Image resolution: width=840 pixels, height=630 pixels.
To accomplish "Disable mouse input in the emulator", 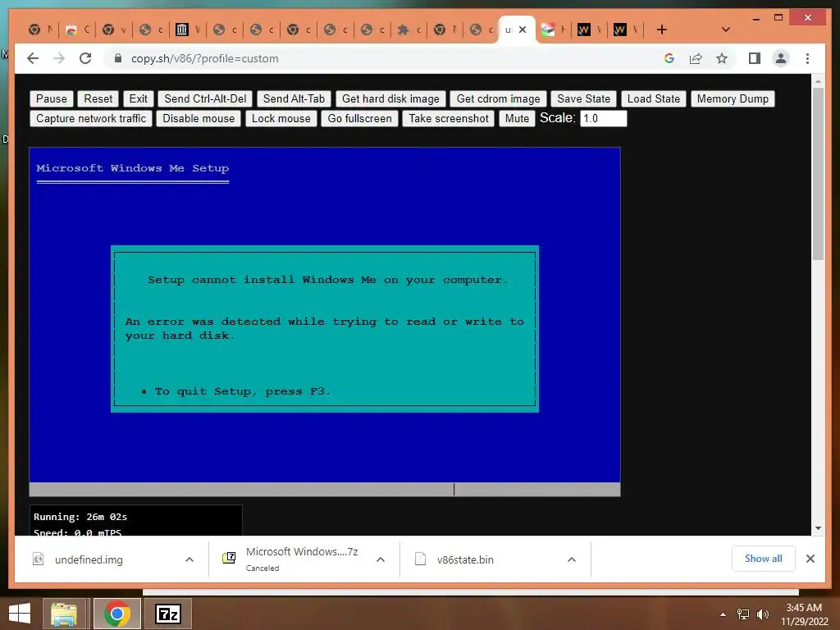I will coord(199,118).
